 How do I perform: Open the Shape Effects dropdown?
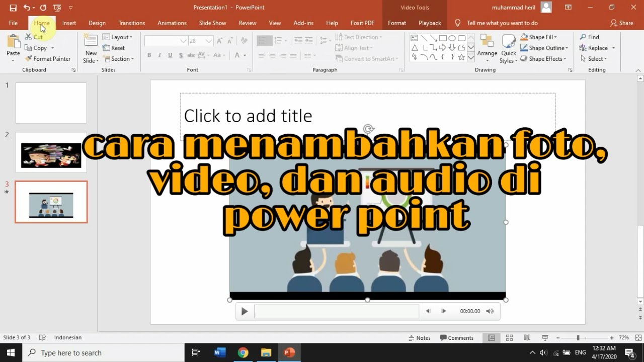point(543,59)
